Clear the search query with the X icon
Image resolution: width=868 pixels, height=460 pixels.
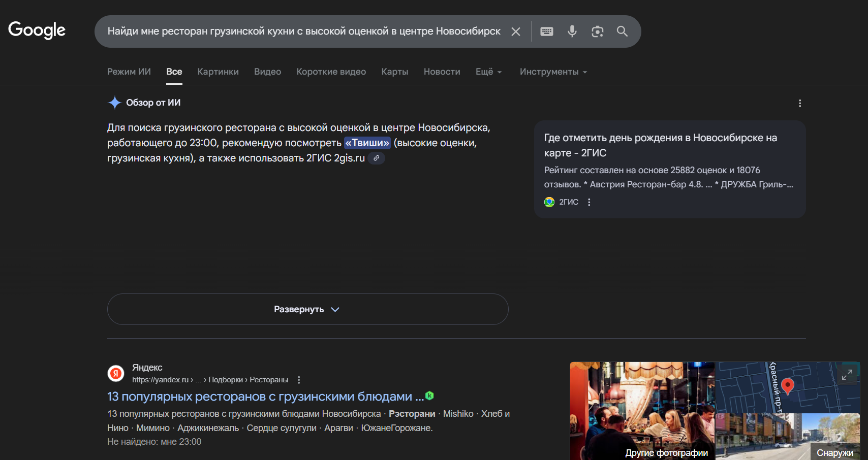[x=515, y=31]
